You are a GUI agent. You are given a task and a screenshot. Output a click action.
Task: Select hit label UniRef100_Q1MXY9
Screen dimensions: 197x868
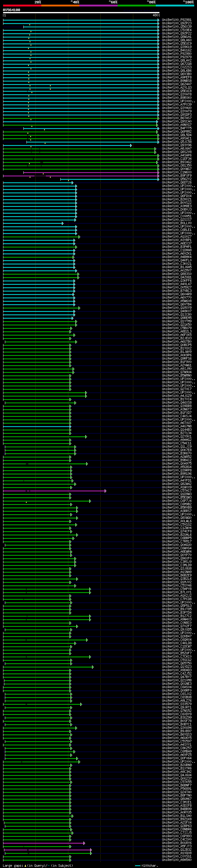[177, 308]
